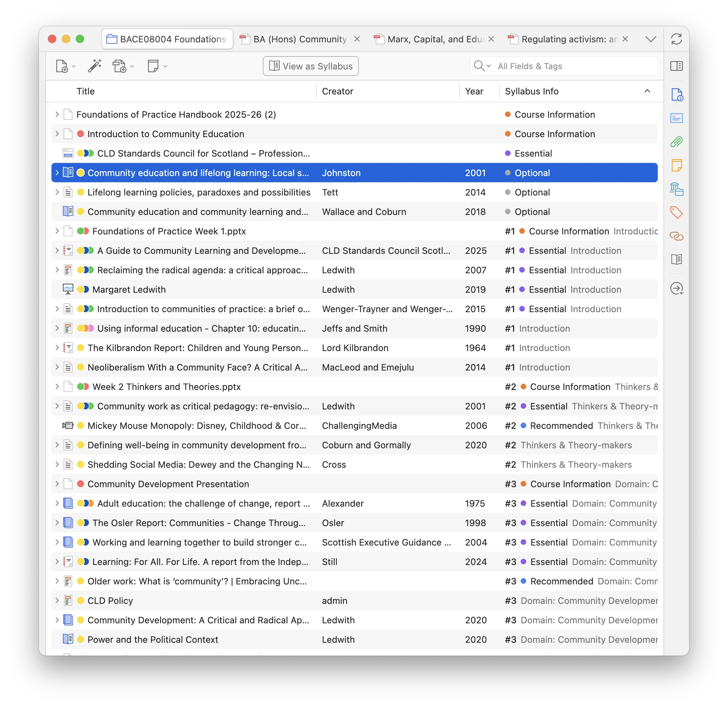Click year 1964 in Kilbrandon row
Screen dimensions: 728x707
coord(475,348)
